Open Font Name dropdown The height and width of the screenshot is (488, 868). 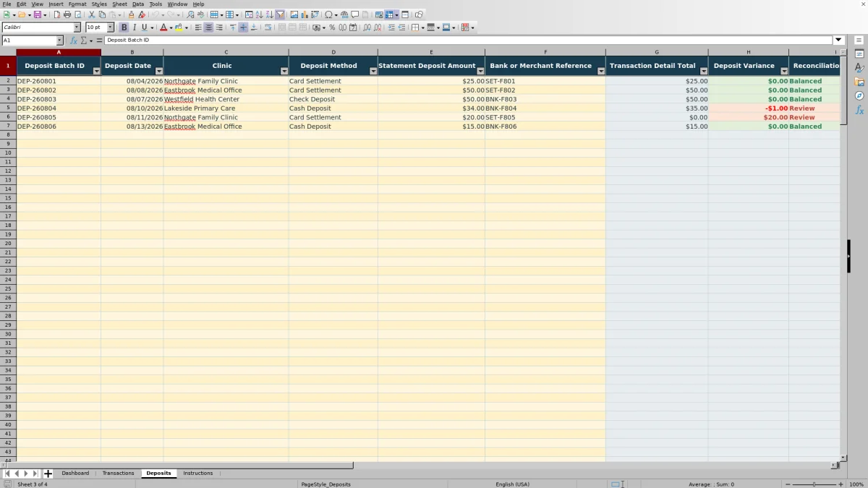pyautogui.click(x=77, y=27)
